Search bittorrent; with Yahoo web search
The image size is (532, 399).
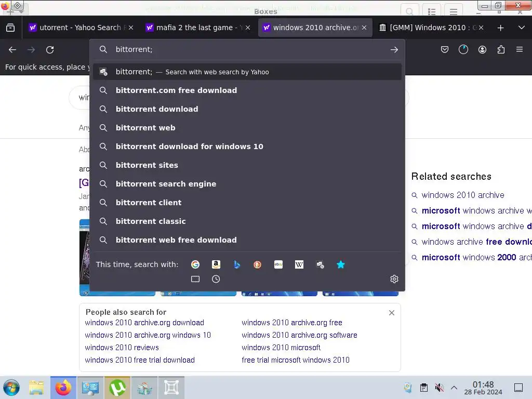coord(247,72)
